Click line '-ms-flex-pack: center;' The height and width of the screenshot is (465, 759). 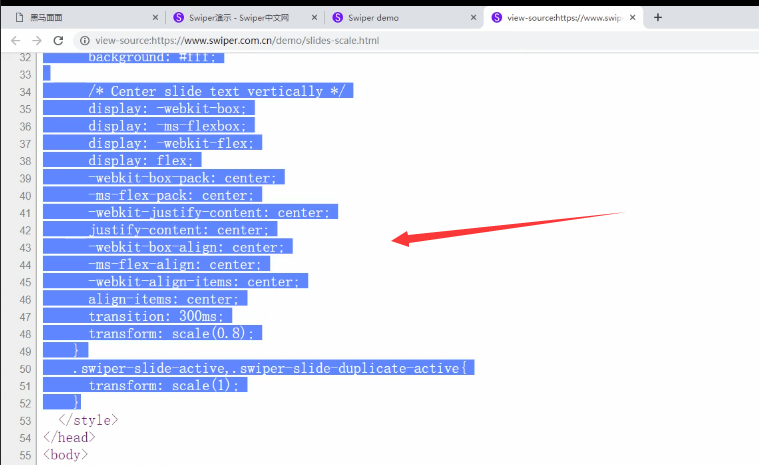click(171, 195)
